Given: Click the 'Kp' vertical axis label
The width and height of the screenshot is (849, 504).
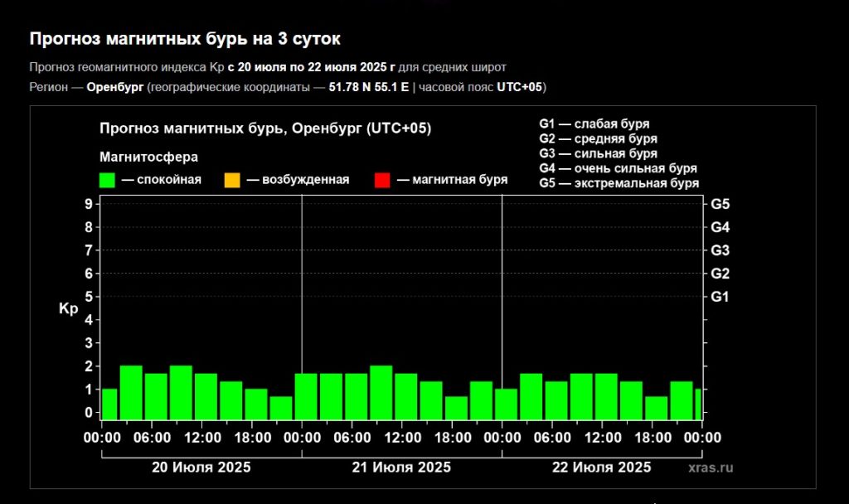Looking at the screenshot, I should click(x=68, y=309).
